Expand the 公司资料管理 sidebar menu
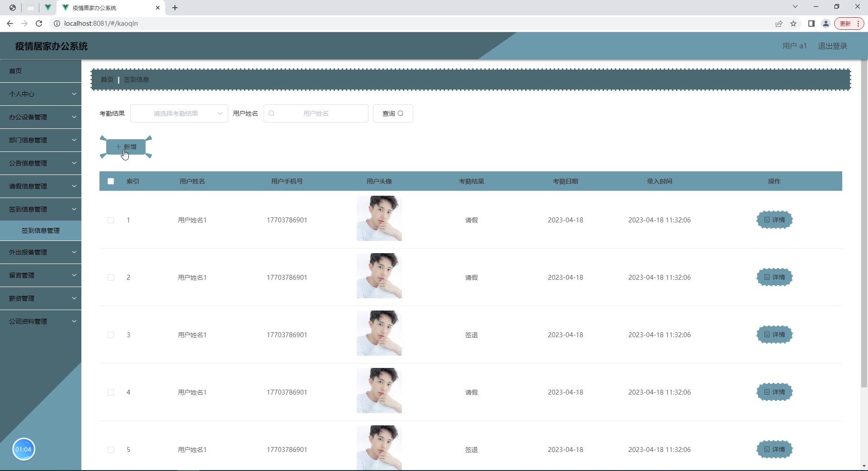 (x=41, y=321)
